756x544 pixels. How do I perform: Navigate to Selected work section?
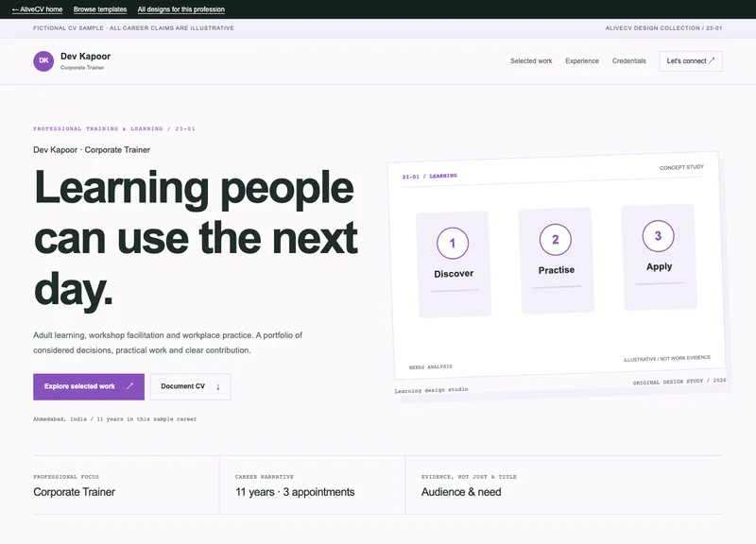[x=531, y=60]
